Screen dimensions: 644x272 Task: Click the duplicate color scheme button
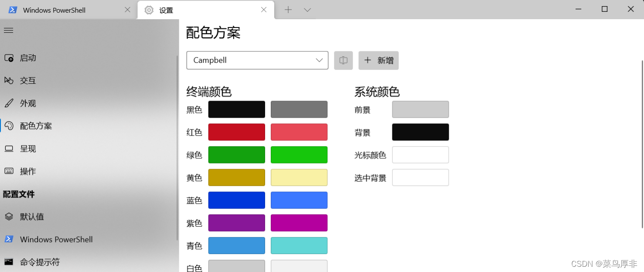point(343,60)
